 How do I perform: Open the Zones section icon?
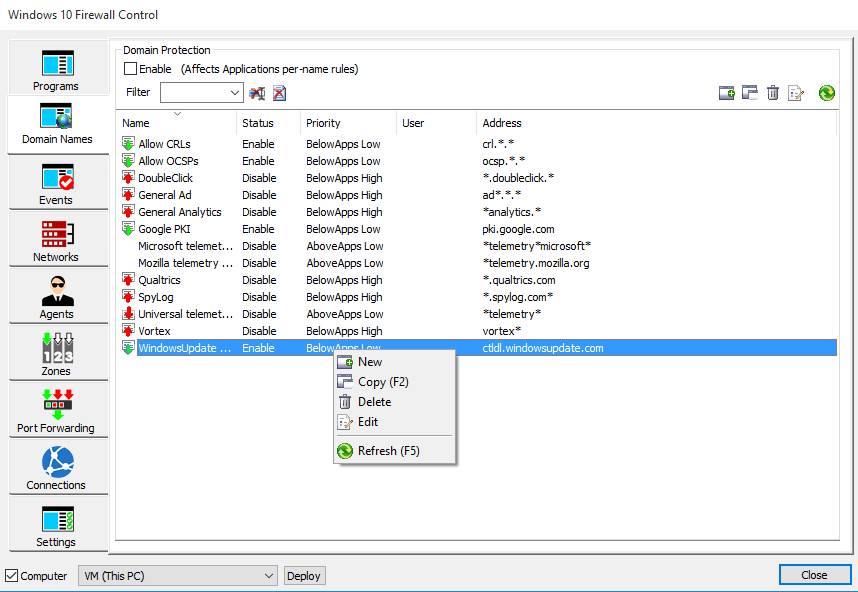point(57,348)
